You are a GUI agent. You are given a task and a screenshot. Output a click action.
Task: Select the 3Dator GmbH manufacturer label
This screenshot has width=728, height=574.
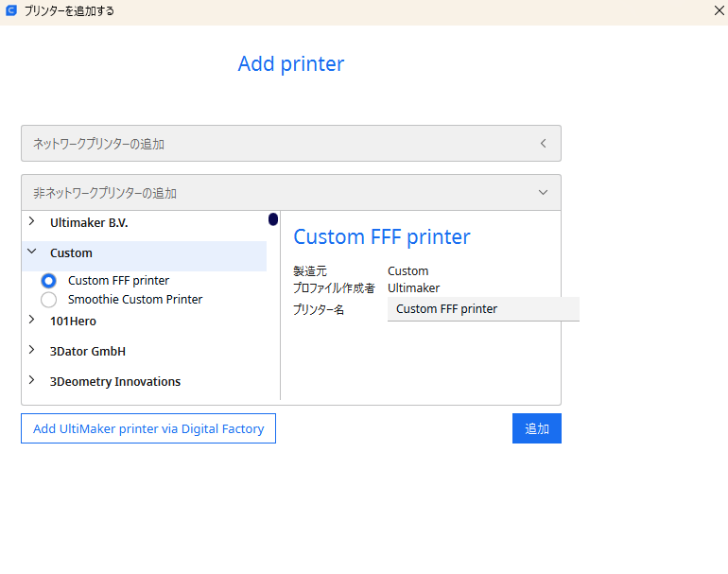(88, 352)
